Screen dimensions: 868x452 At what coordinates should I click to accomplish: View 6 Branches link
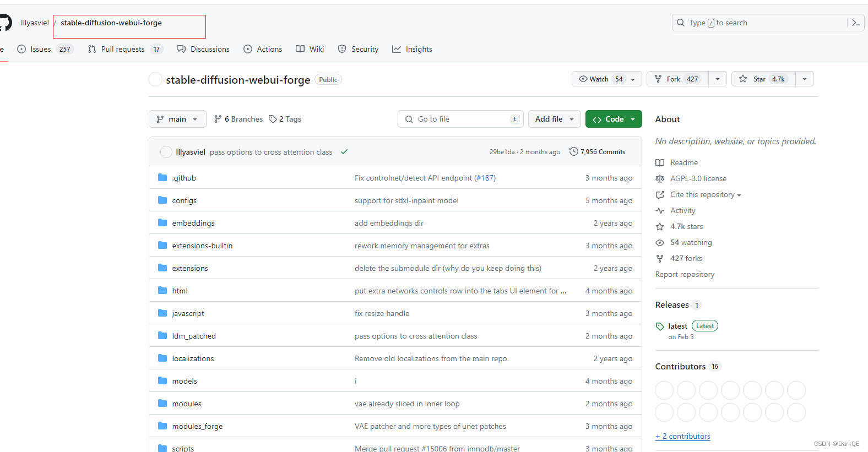(x=238, y=119)
